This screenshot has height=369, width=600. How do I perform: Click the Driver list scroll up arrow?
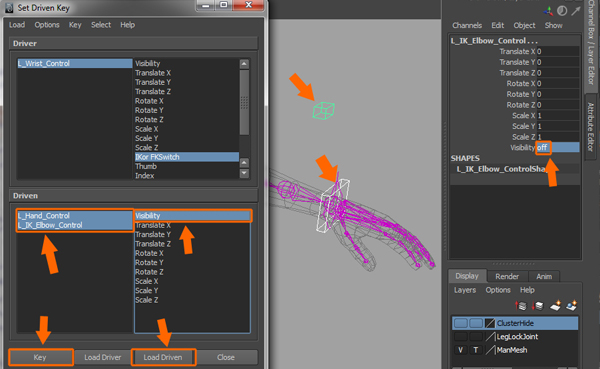[x=245, y=64]
